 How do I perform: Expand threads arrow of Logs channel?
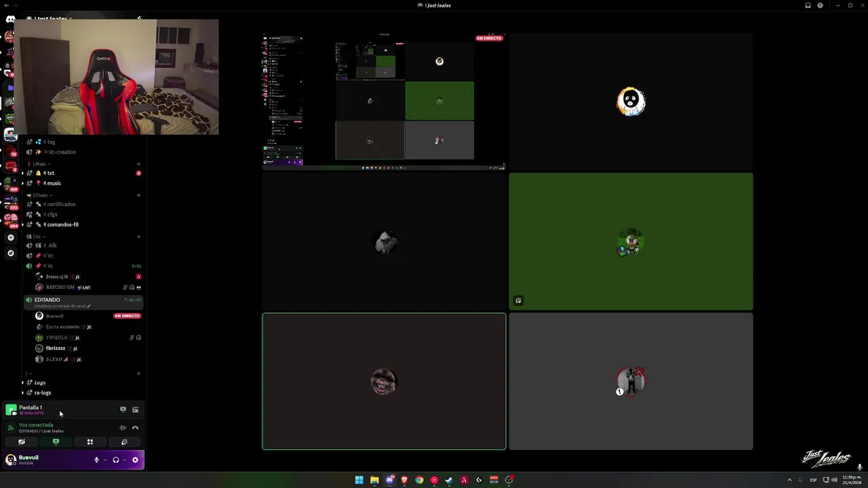click(22, 383)
